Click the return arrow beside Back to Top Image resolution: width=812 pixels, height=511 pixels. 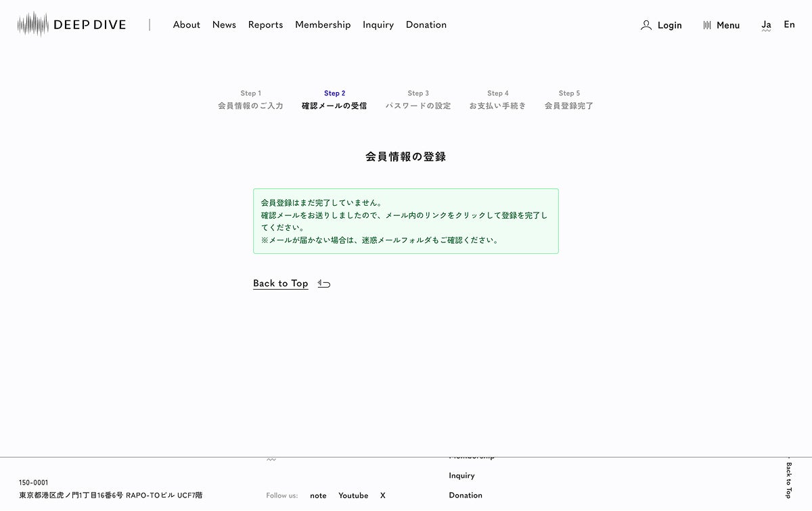324,284
